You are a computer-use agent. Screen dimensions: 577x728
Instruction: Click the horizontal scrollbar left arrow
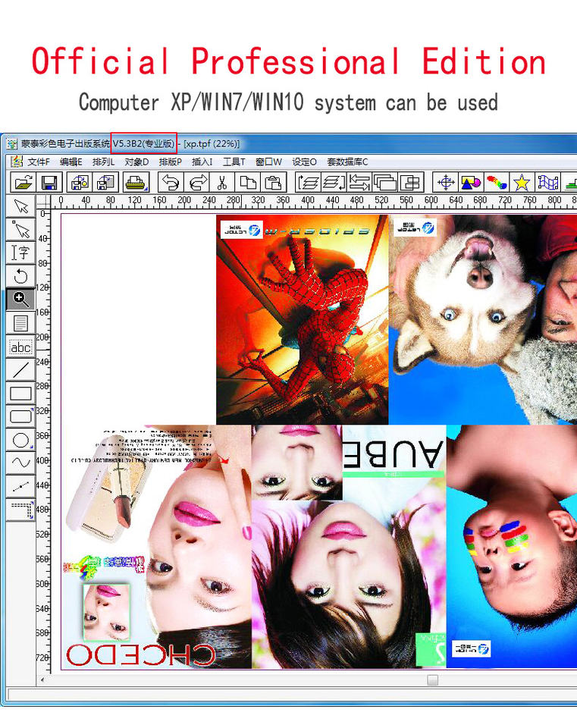[x=42, y=680]
